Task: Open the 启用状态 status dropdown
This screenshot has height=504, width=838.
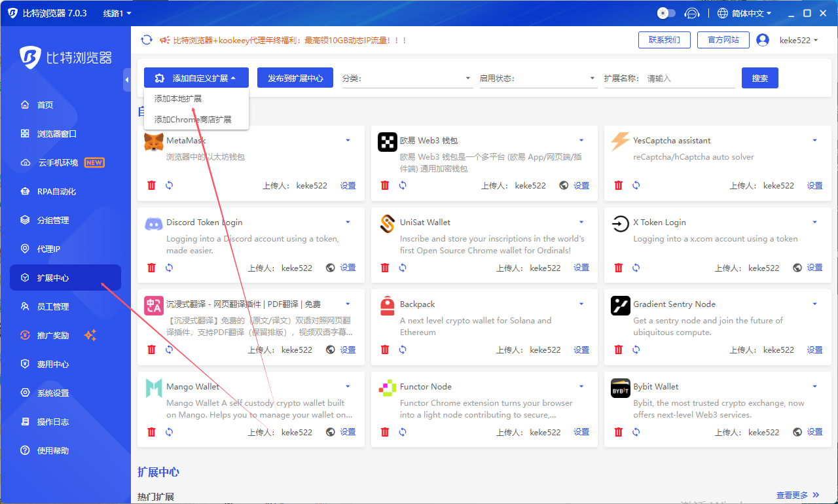Action: pos(537,79)
